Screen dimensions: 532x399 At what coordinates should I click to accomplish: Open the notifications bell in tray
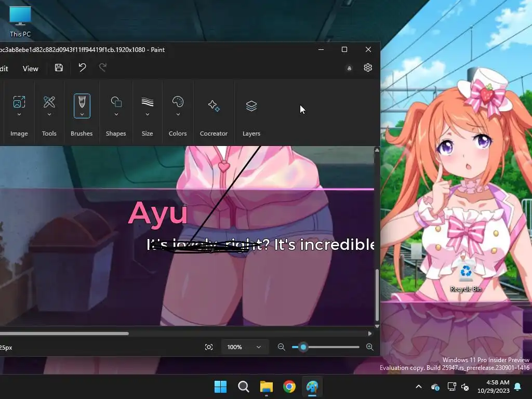518,387
